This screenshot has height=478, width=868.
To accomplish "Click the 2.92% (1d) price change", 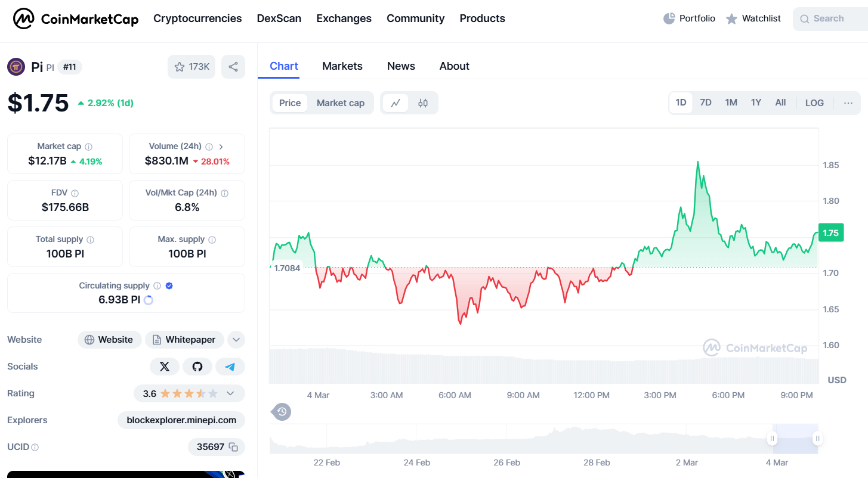I will 106,103.
